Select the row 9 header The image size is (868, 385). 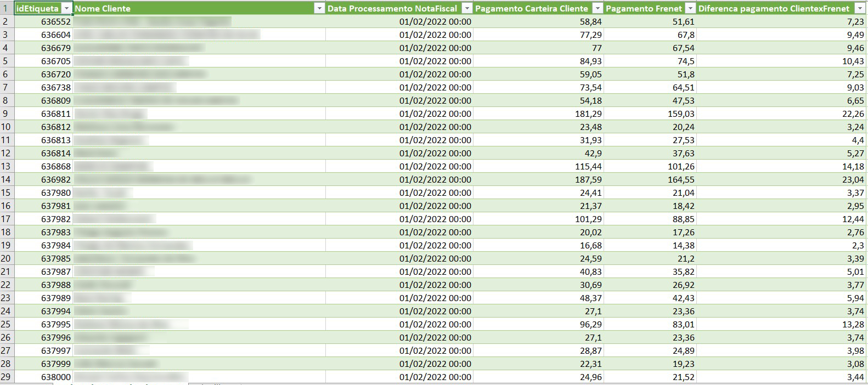(x=6, y=114)
